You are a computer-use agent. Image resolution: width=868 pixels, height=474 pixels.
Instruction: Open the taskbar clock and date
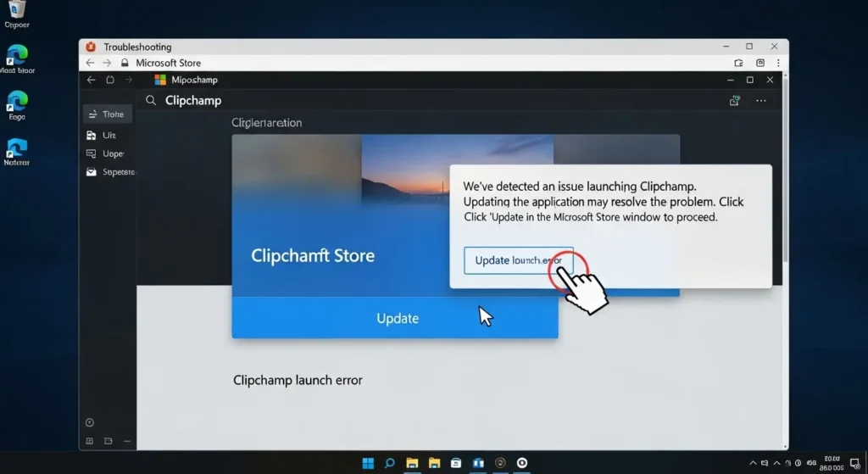pos(832,463)
